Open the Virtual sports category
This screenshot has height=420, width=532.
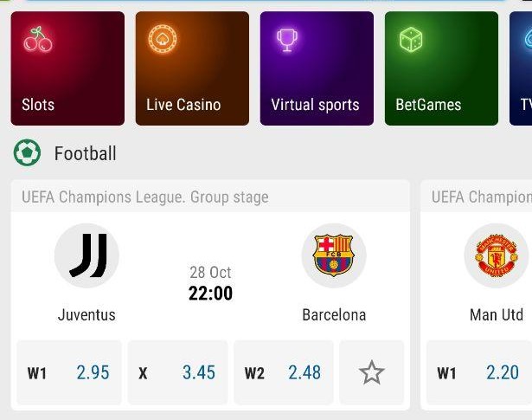pyautogui.click(x=317, y=68)
